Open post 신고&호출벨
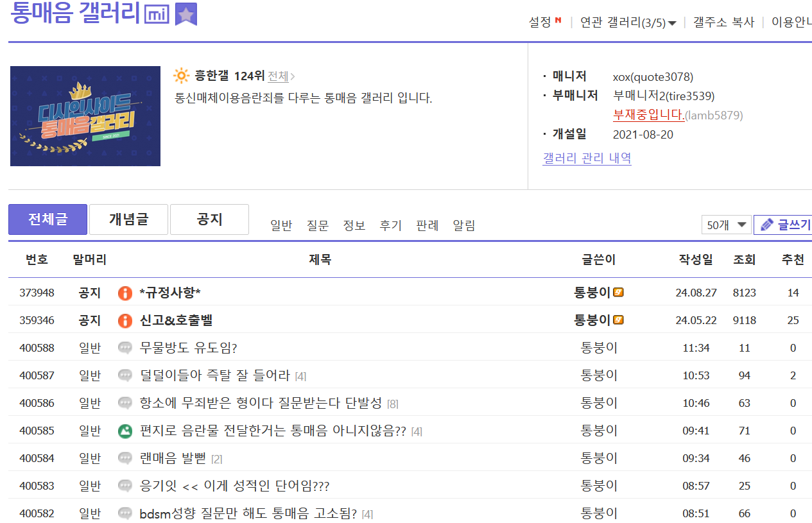This screenshot has height=523, width=812. (x=176, y=320)
